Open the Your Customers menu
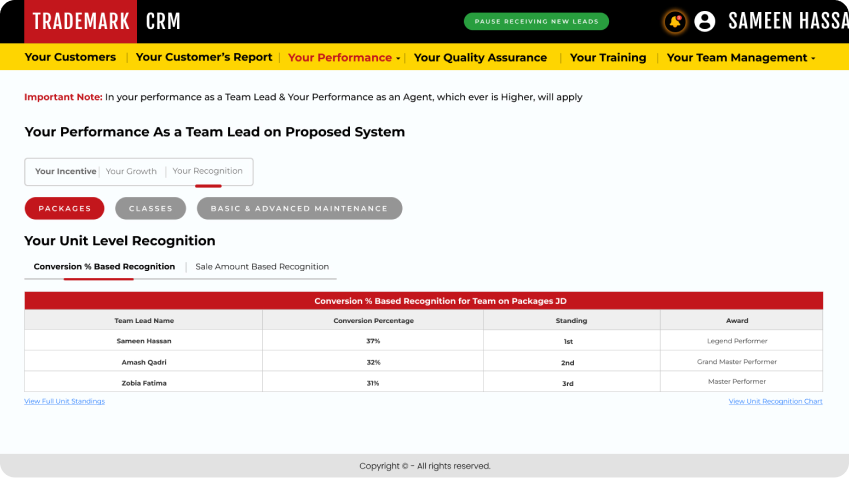This screenshot has height=478, width=849. tap(70, 58)
